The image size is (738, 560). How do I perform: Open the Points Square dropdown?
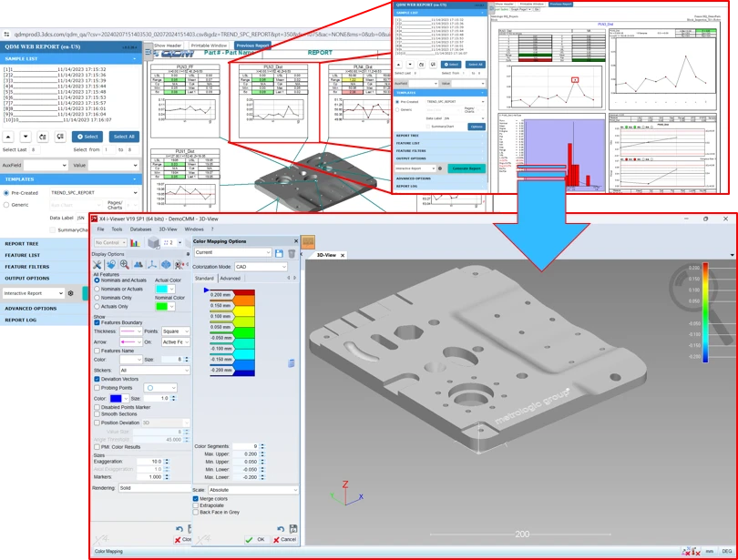[176, 331]
